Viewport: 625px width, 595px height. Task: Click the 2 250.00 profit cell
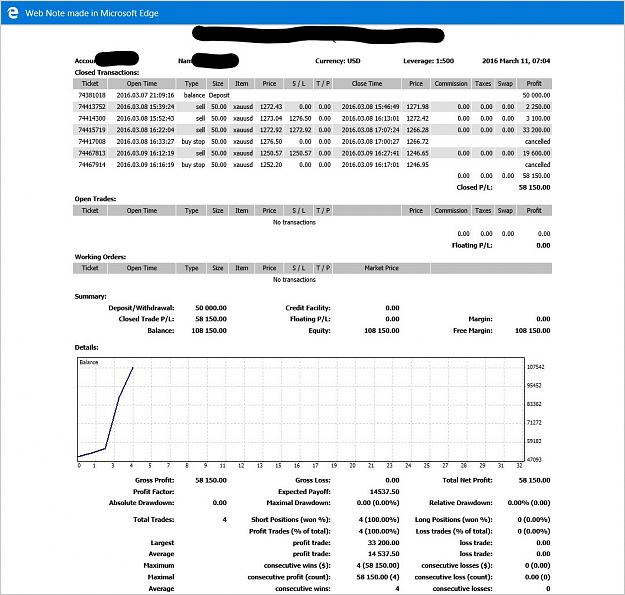click(538, 107)
